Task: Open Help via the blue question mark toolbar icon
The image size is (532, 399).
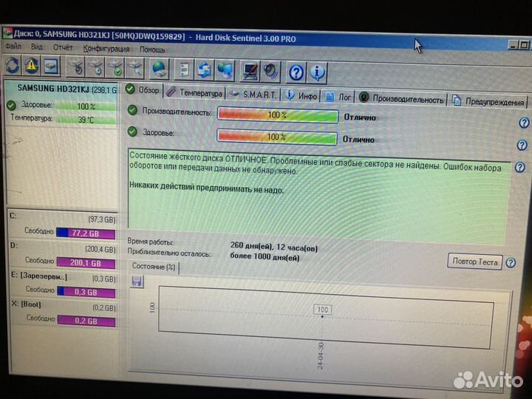Action: 296,72
